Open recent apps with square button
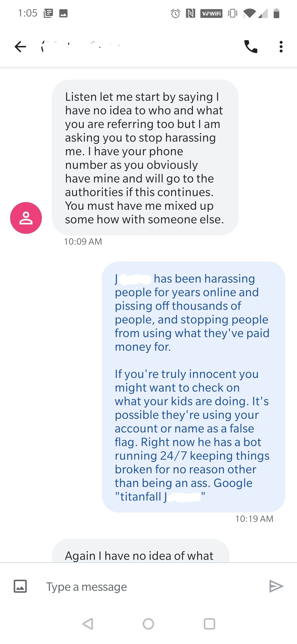 coord(209,624)
